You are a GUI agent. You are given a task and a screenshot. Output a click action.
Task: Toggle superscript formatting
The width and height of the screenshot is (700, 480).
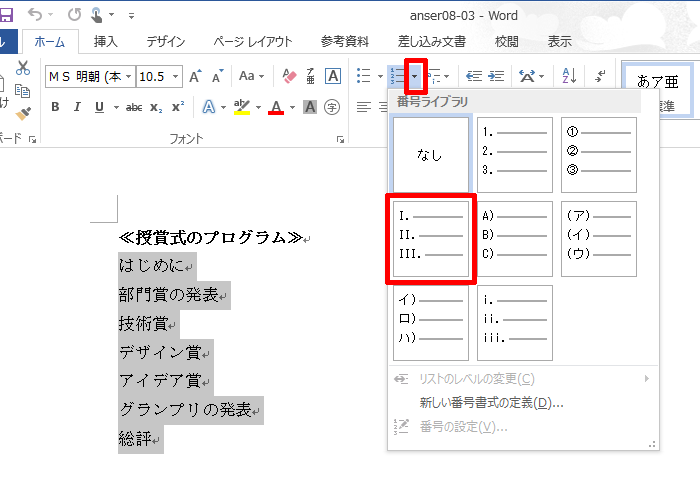point(178,107)
